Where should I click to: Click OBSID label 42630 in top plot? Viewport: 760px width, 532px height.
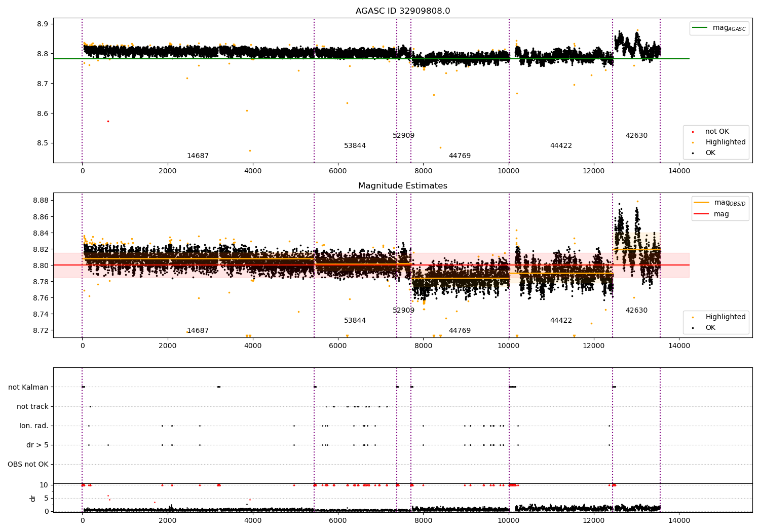tap(636, 136)
